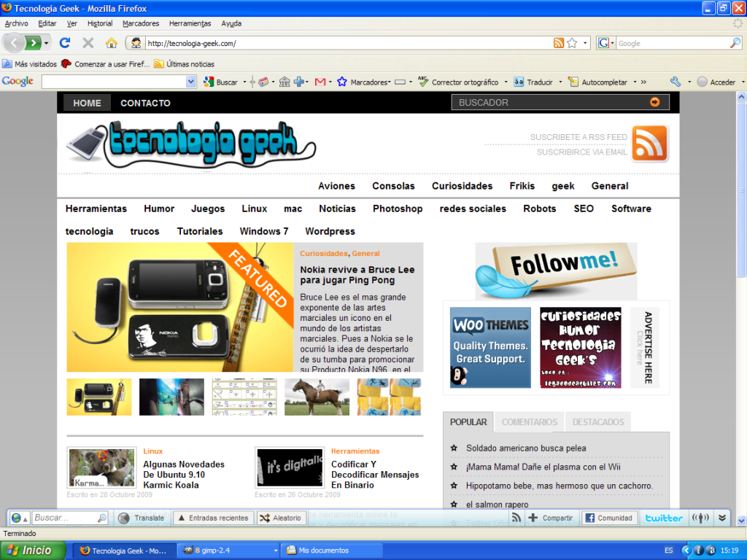Open the history dropdown next to forward button
Screen dimensions: 747x560
(x=47, y=43)
